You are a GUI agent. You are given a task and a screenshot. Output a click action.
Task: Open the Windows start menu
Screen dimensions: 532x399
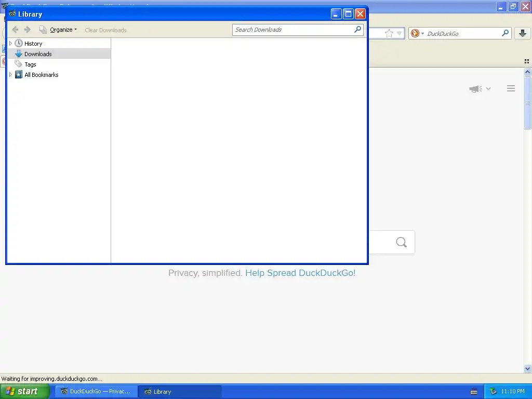pos(25,391)
